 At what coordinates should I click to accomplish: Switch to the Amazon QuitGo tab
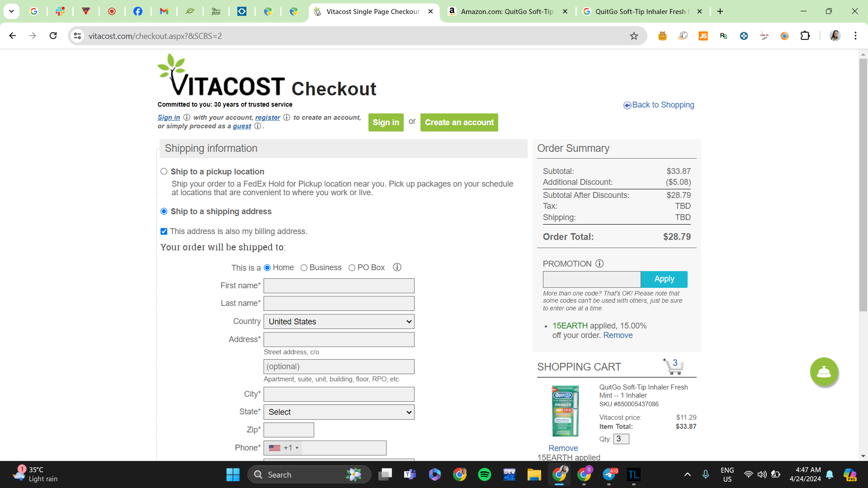(x=508, y=11)
